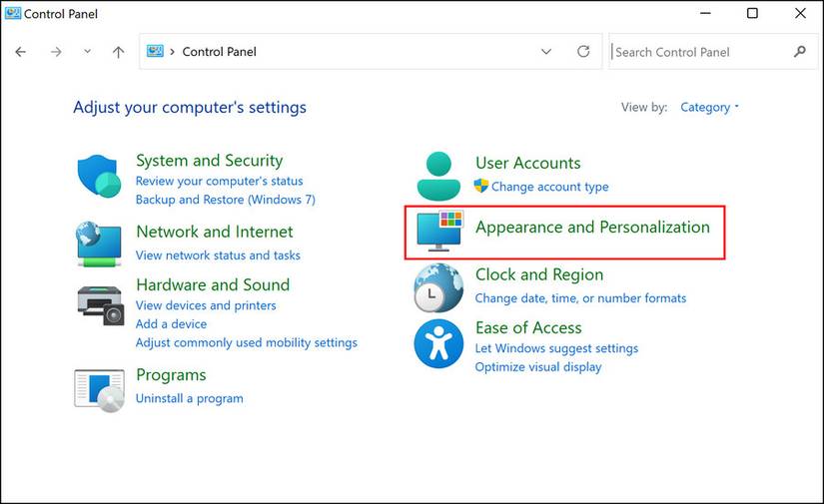Click the Ease of Access icon
This screenshot has width=824, height=504.
point(438,345)
